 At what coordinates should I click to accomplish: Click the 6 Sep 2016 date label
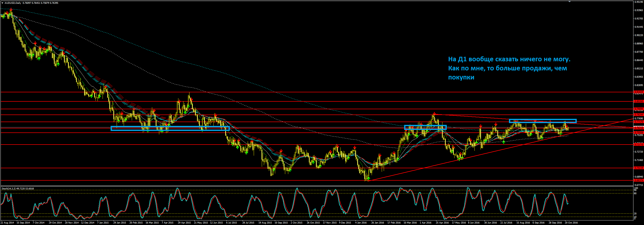click(x=538, y=223)
